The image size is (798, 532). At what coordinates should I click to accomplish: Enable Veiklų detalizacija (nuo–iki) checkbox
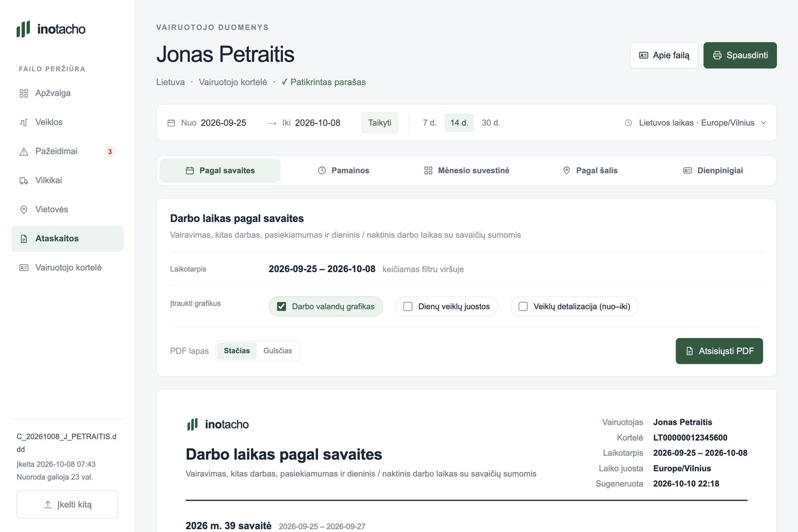523,307
